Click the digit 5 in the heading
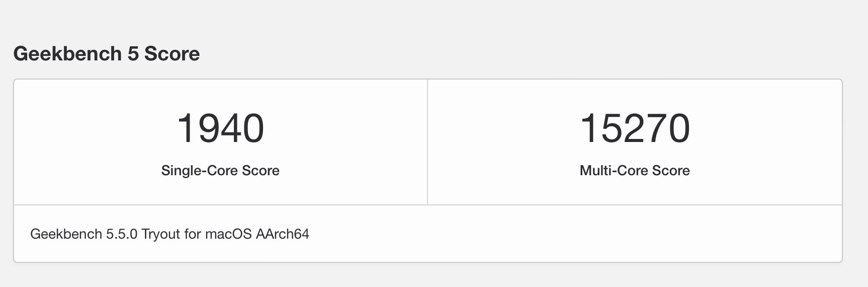 pos(133,53)
